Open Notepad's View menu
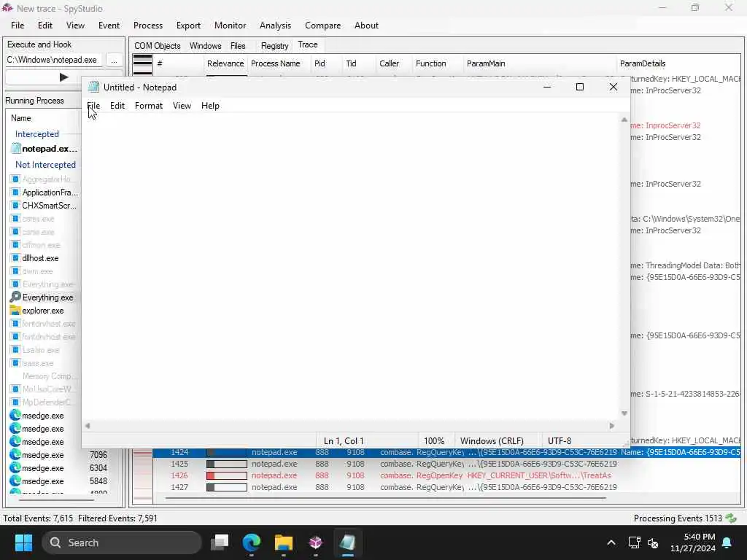 (182, 106)
